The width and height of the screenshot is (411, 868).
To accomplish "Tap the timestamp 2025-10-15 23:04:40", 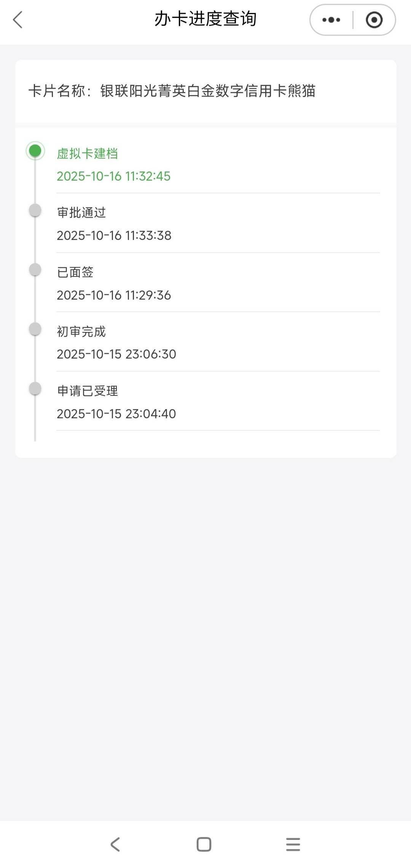I will 116,414.
